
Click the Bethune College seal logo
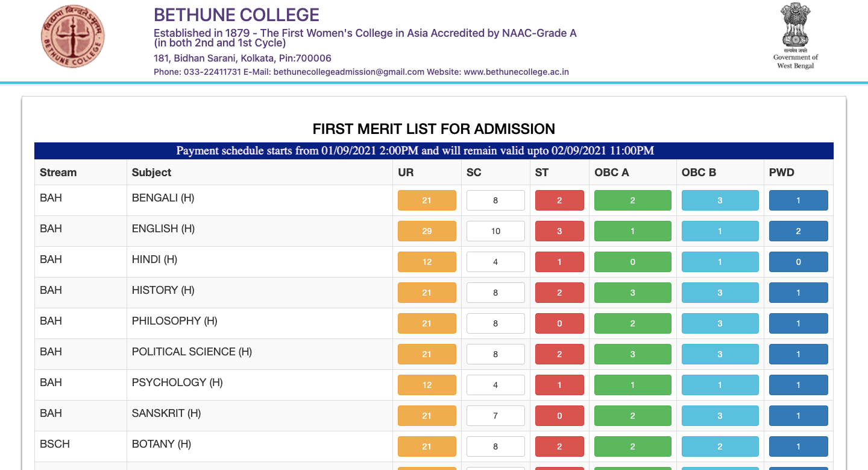click(x=72, y=36)
